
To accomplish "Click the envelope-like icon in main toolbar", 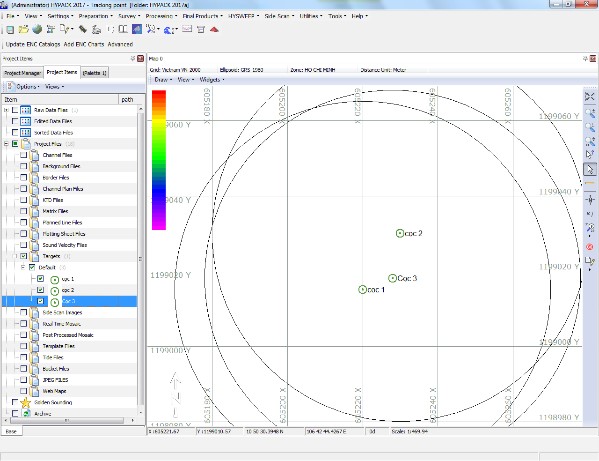I will (187, 29).
